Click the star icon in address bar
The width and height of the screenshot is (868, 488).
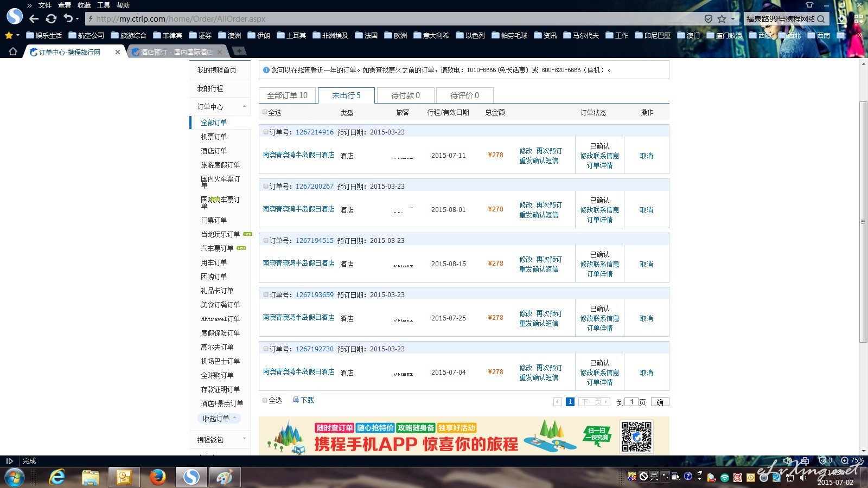click(x=722, y=18)
